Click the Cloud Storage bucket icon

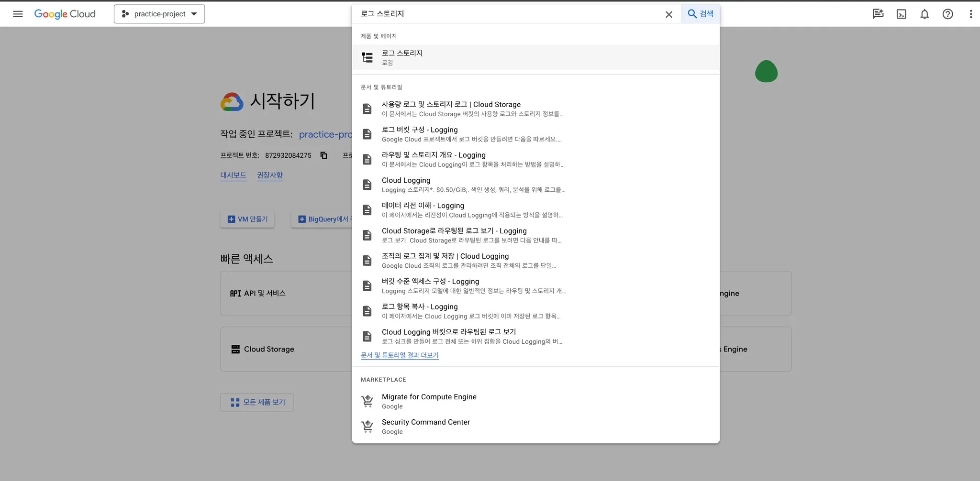(235, 349)
